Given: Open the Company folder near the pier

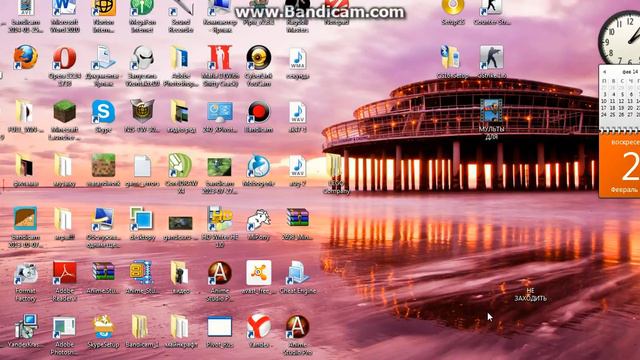Looking at the screenshot, I should (334, 166).
